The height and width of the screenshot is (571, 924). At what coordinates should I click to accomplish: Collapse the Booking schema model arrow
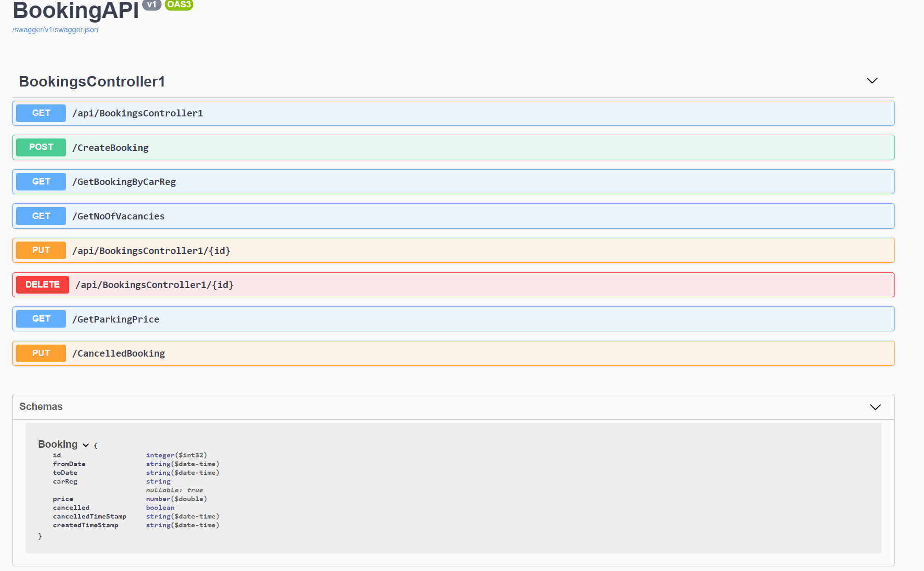(x=86, y=445)
